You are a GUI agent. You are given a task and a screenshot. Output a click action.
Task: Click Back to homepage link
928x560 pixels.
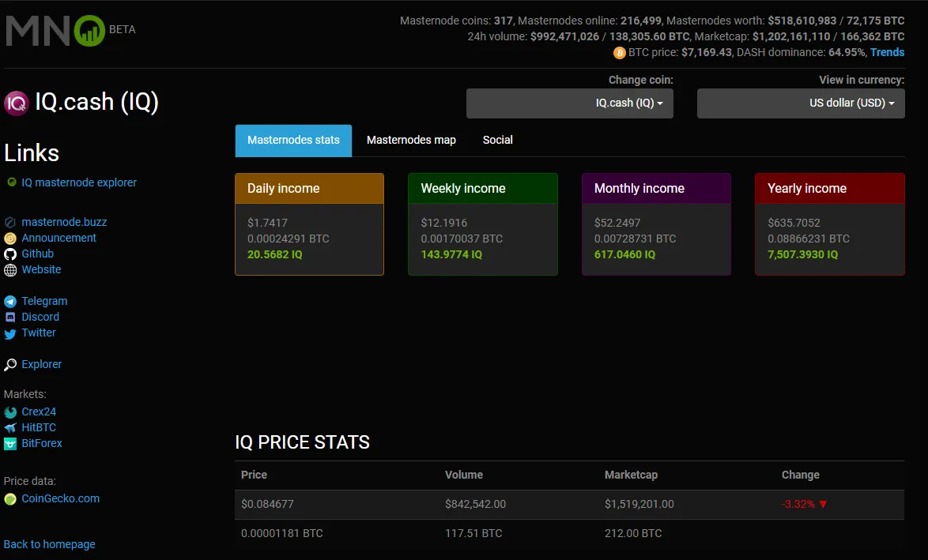[x=49, y=544]
